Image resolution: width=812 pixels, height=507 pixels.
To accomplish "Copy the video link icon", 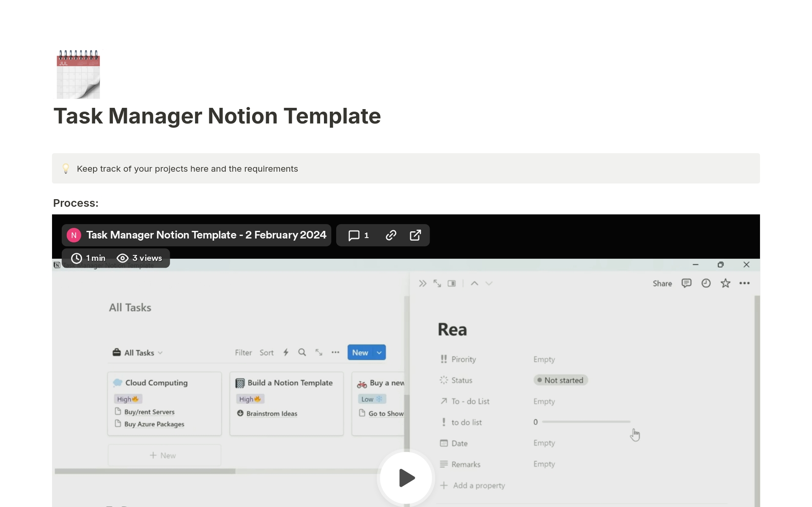I will (x=391, y=235).
